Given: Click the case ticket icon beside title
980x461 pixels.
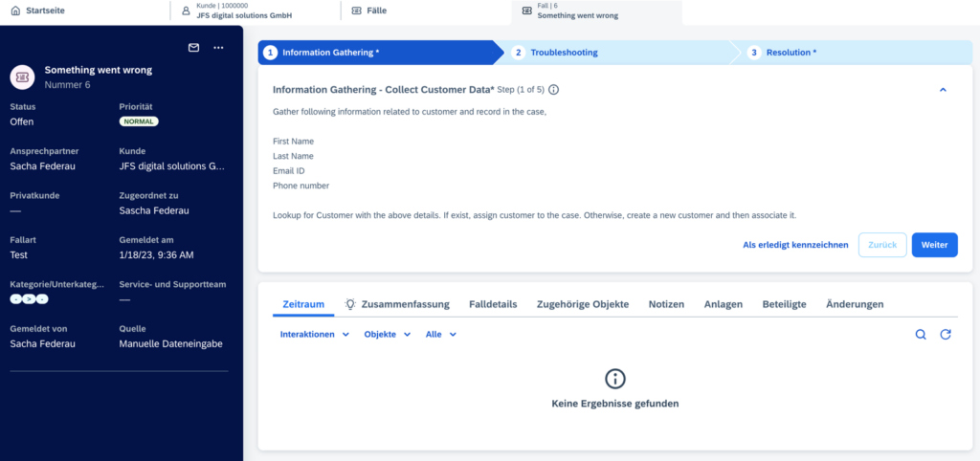Looking at the screenshot, I should 24,77.
